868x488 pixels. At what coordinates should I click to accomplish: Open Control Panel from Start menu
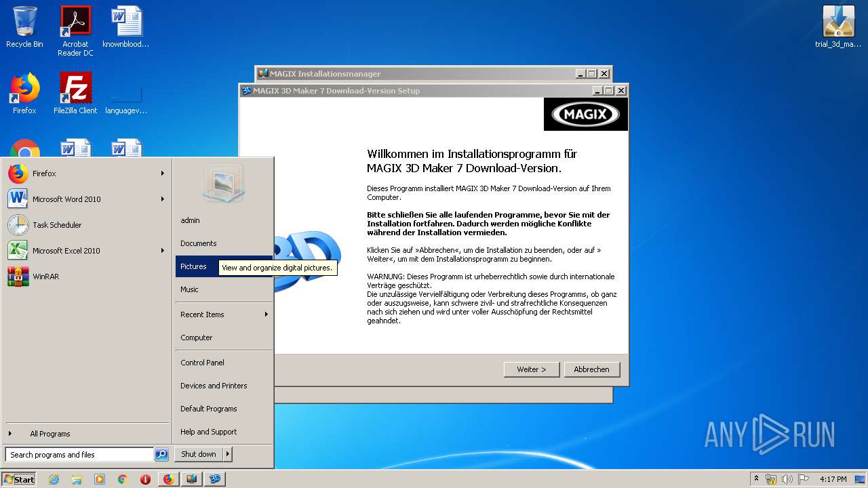[x=224, y=363]
